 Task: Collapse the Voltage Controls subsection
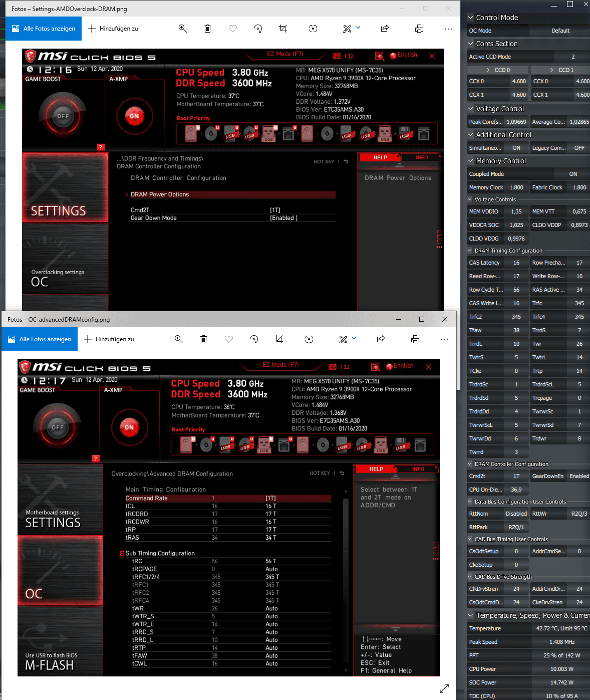coord(470,199)
